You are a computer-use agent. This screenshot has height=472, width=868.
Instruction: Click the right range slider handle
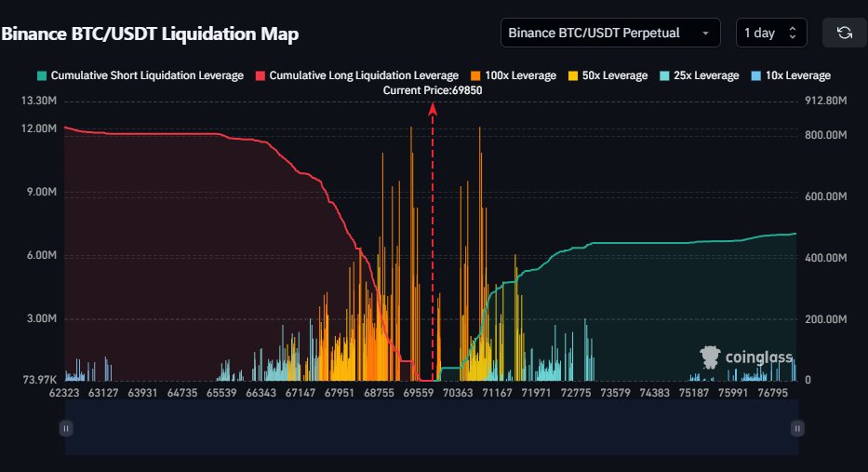[x=797, y=428]
